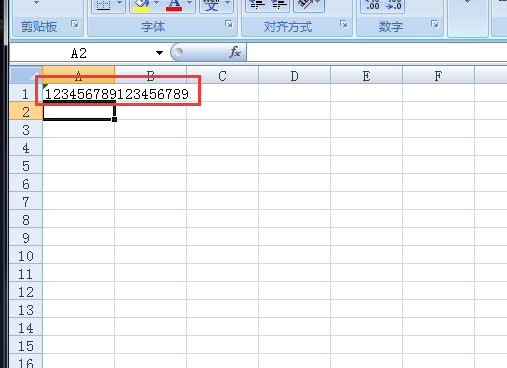Select row 15 header
Viewport: 507px width, 368px height.
(26, 345)
